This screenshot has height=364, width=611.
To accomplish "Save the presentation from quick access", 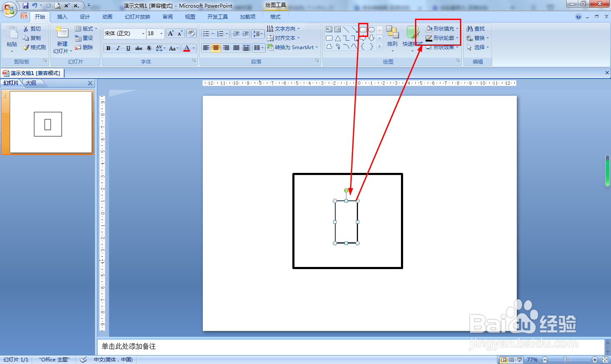I will click(x=25, y=6).
